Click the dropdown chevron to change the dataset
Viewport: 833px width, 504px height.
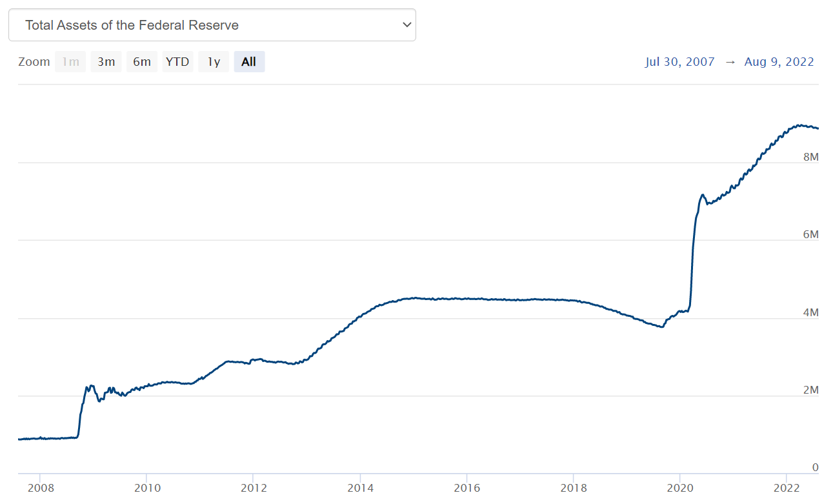click(406, 25)
